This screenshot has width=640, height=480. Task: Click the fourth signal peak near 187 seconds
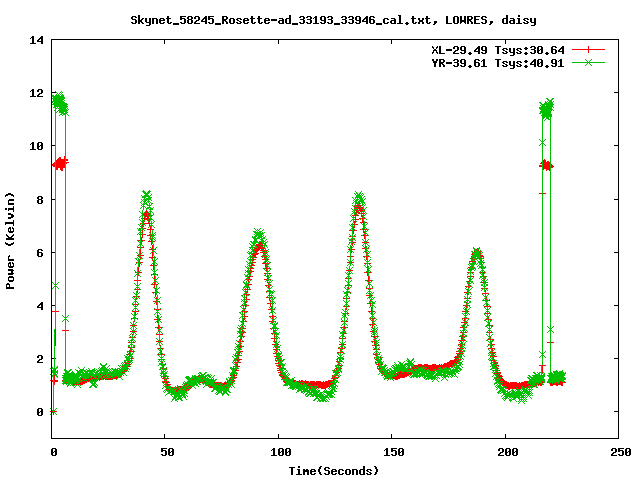coord(476,252)
